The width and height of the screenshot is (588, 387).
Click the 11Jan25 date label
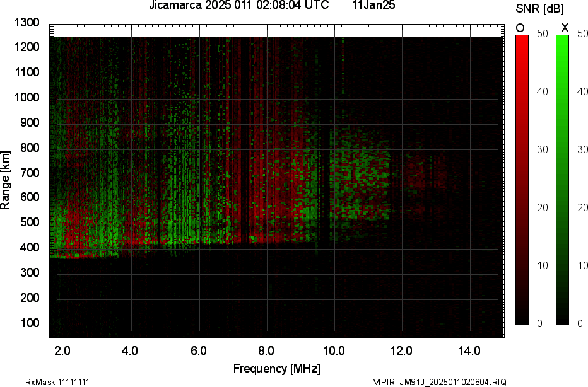[373, 6]
